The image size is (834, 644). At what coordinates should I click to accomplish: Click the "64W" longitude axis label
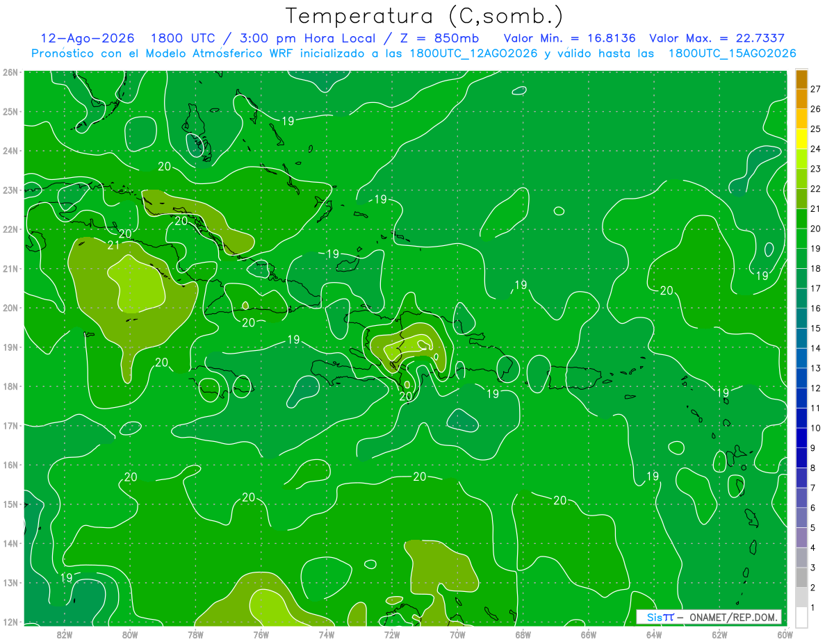pos(654,634)
